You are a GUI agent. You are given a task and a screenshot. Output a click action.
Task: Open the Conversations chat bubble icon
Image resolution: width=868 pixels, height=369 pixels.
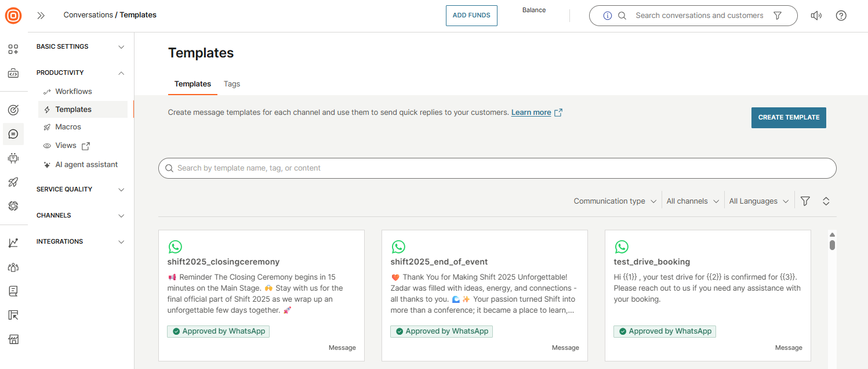pyautogui.click(x=13, y=134)
